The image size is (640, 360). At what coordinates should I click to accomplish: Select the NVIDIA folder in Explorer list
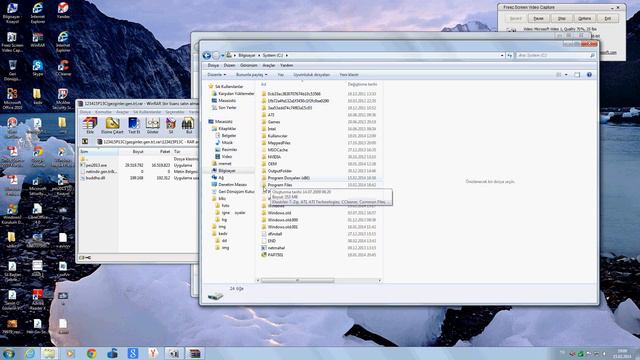(274, 157)
